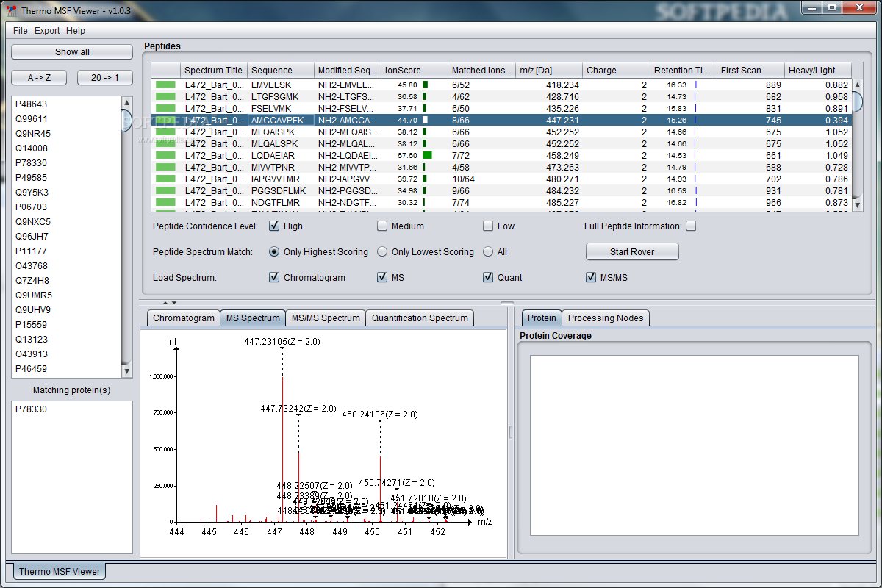Select the FSELVMK peptide row
882x588 pixels.
click(501, 108)
